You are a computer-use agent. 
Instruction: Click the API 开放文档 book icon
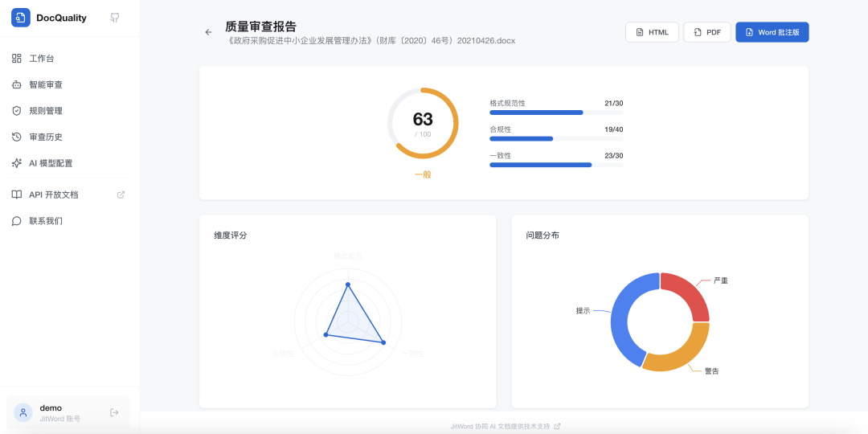(17, 194)
